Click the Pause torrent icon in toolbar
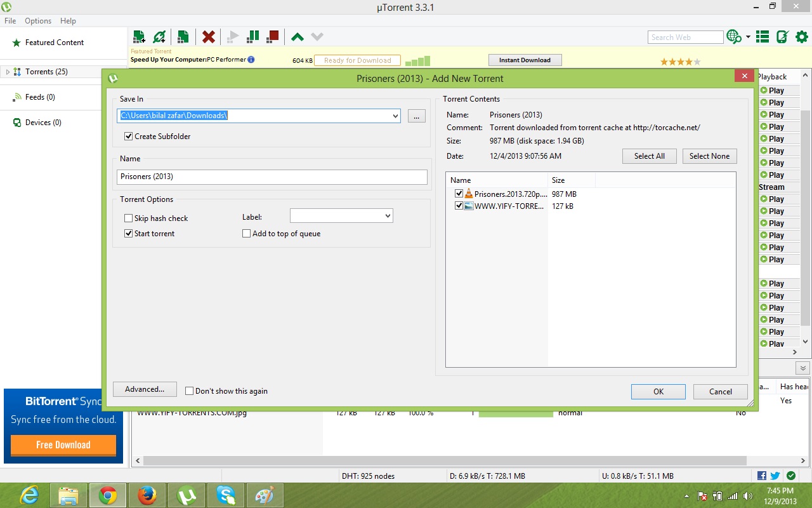This screenshot has height=508, width=812. click(x=252, y=36)
